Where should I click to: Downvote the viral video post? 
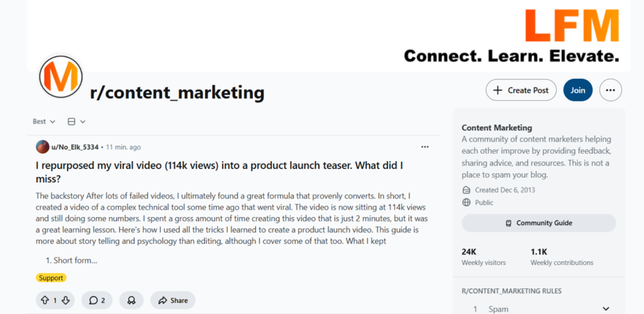pos(66,300)
